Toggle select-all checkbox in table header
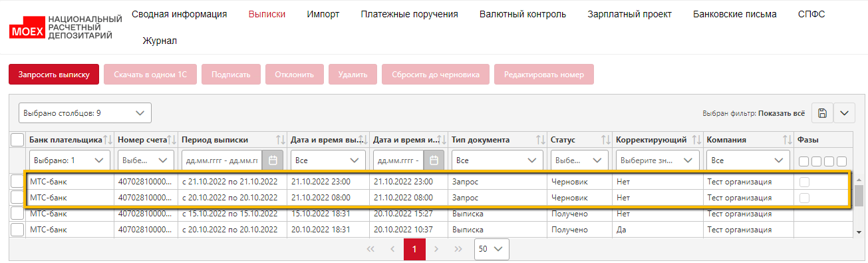 pos(18,140)
